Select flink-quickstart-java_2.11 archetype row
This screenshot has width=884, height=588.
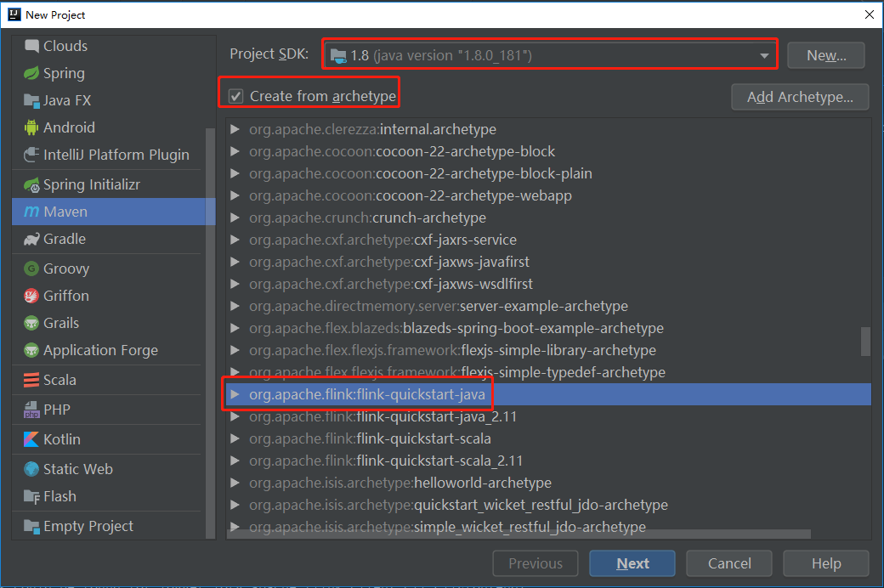pos(548,416)
